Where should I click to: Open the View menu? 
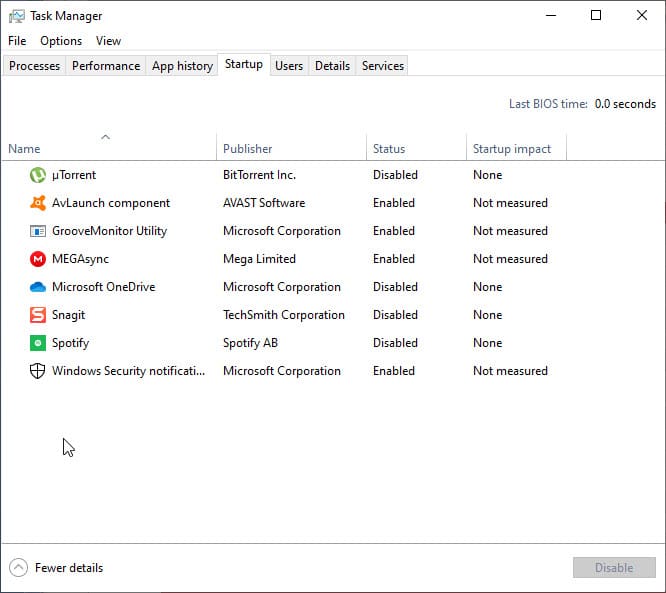[108, 41]
